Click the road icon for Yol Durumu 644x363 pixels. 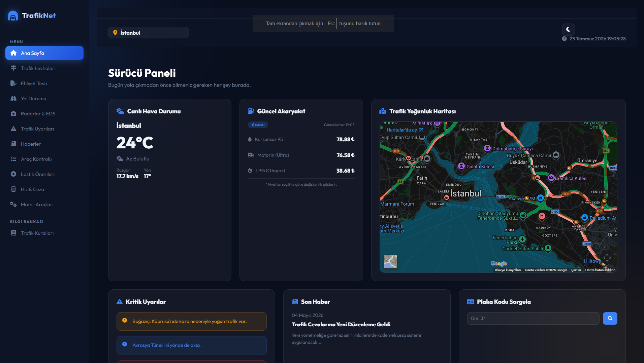tap(13, 99)
